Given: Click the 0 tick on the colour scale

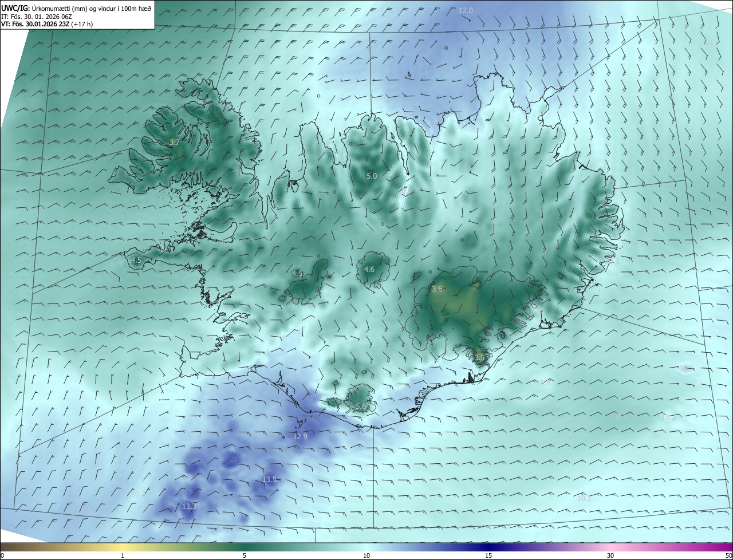Looking at the screenshot, I should [x=2, y=556].
